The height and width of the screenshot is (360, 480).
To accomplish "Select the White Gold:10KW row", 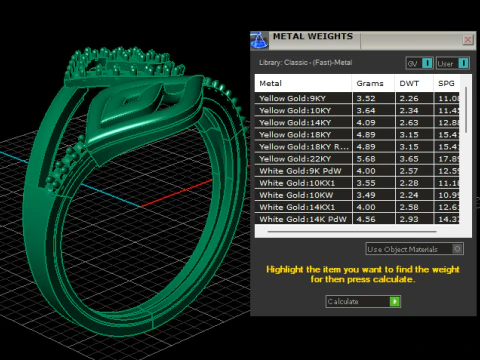I will coord(357,195).
